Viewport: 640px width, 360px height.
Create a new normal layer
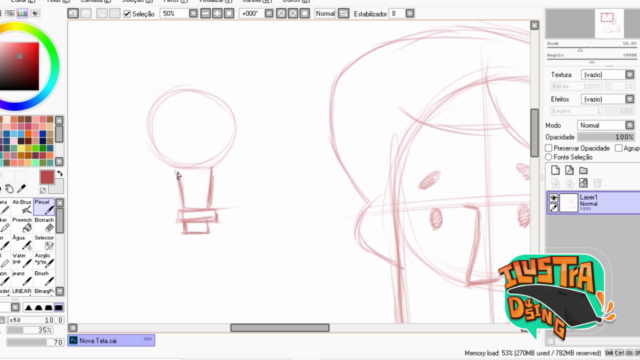(555, 170)
